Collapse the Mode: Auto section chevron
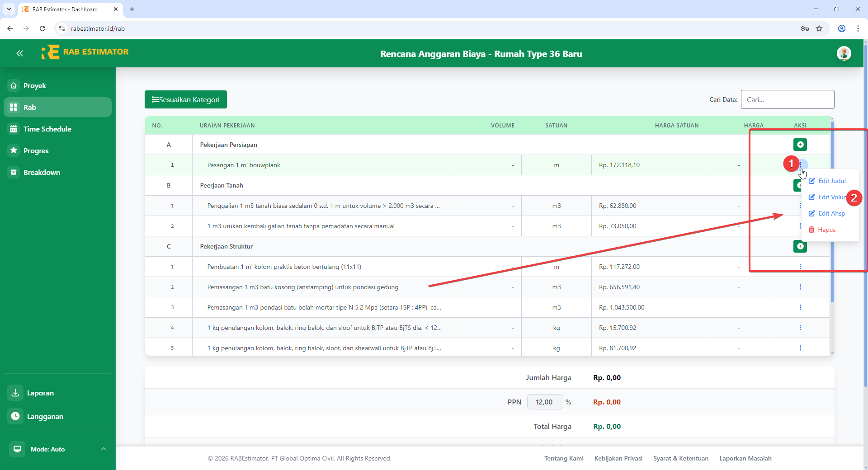This screenshot has width=868, height=470. click(103, 449)
